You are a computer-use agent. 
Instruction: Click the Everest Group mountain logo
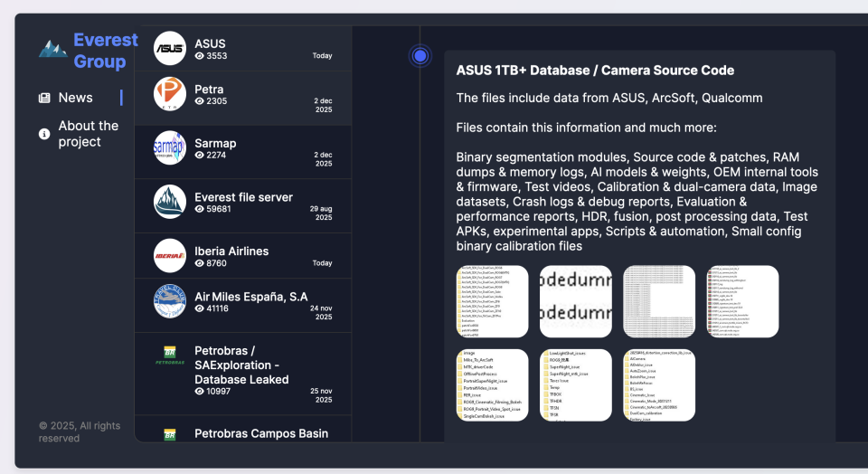52,50
